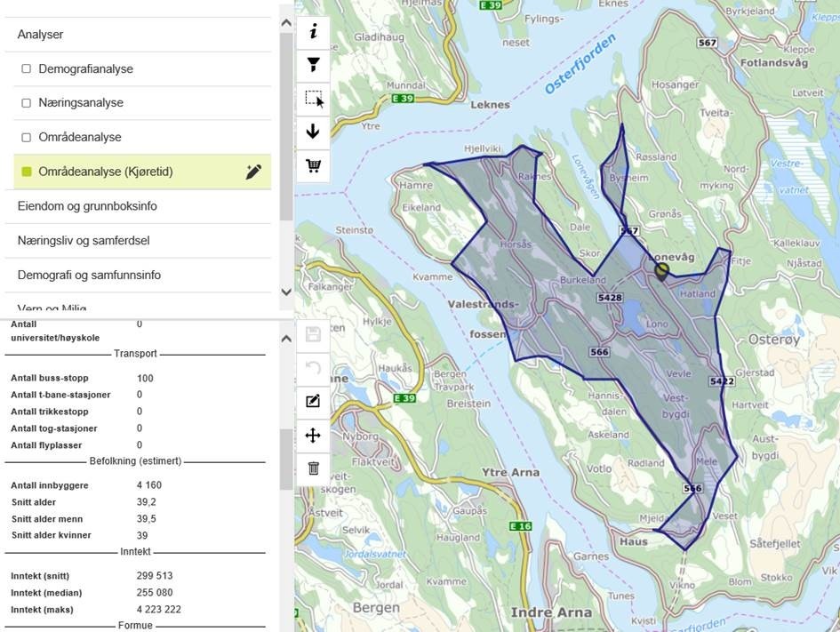840x632 pixels.
Task: Click the download arrow icon
Action: click(312, 131)
